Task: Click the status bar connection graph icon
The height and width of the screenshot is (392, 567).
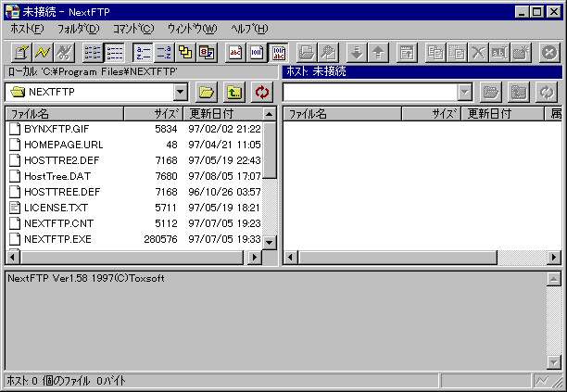Action: (x=542, y=381)
